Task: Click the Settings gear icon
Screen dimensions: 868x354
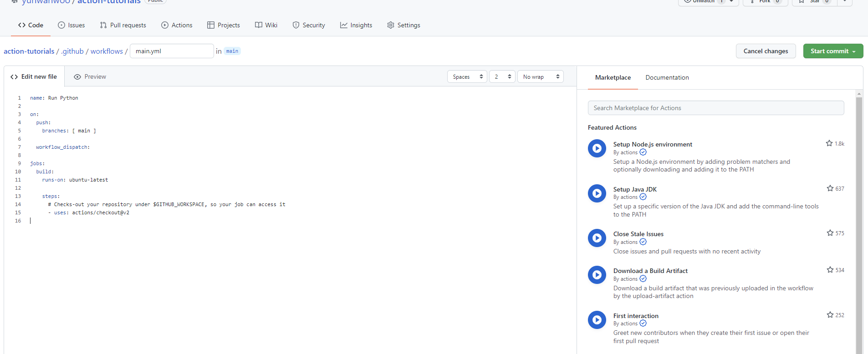Action: [391, 25]
